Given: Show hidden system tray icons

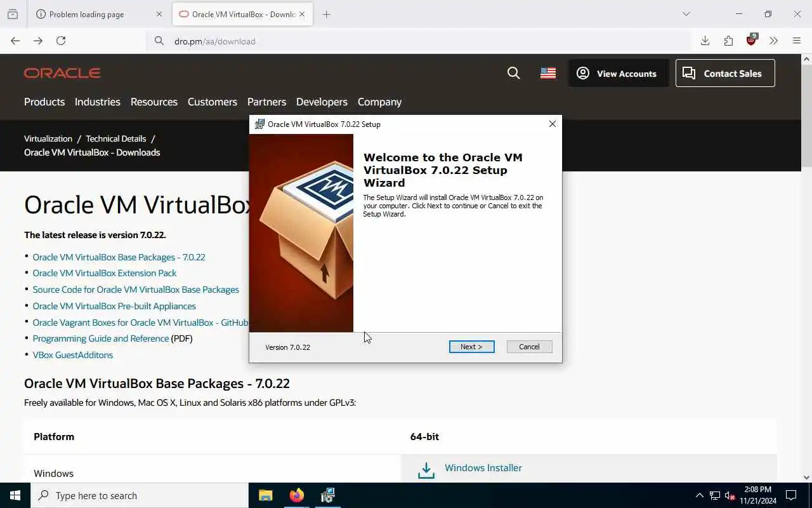Looking at the screenshot, I should pos(699,495).
